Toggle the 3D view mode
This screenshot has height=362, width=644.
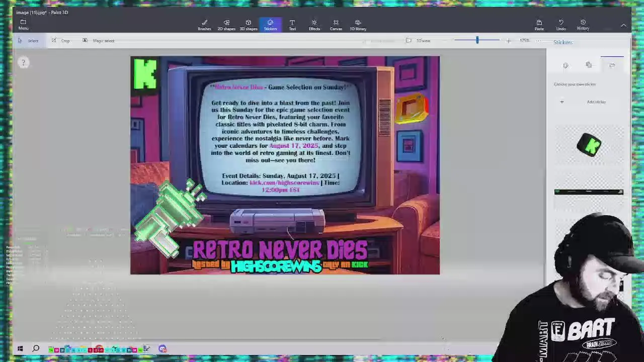pyautogui.click(x=418, y=41)
